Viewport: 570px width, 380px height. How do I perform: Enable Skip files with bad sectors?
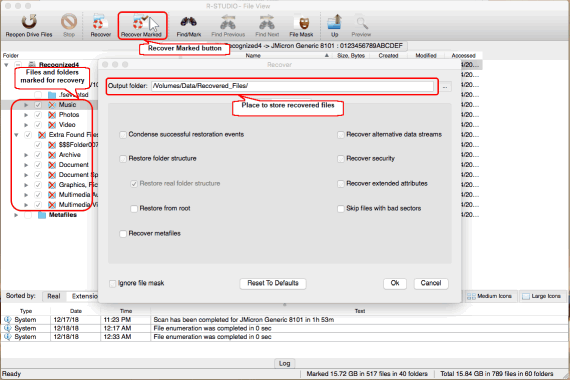[x=341, y=208]
